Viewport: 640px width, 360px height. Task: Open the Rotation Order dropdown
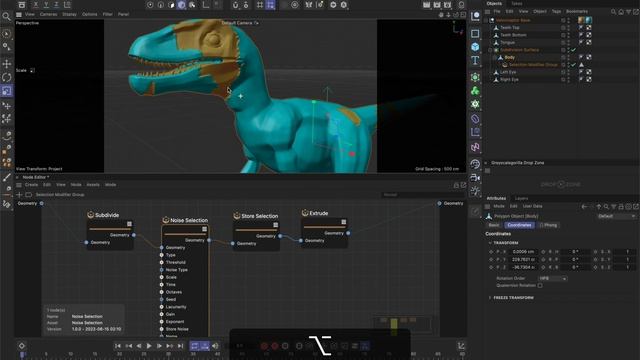552,278
